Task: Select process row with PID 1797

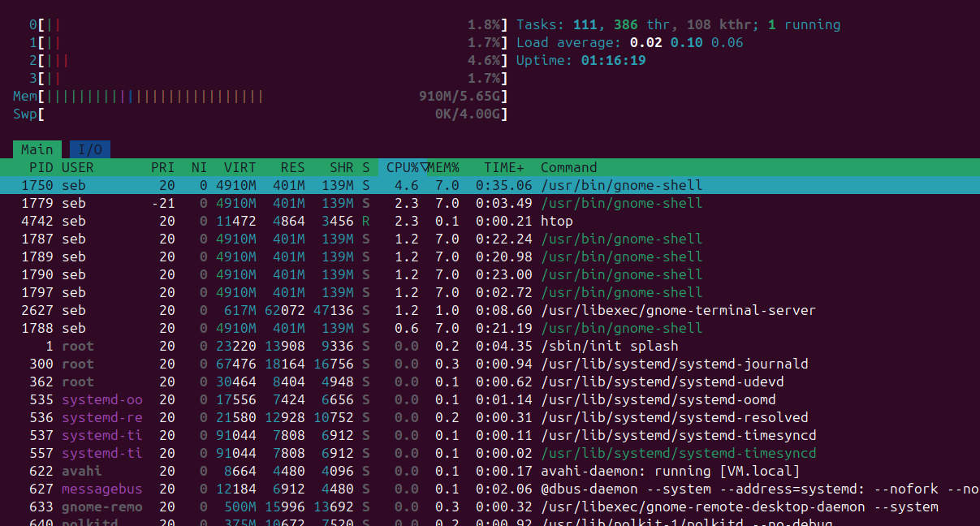Action: (x=490, y=292)
